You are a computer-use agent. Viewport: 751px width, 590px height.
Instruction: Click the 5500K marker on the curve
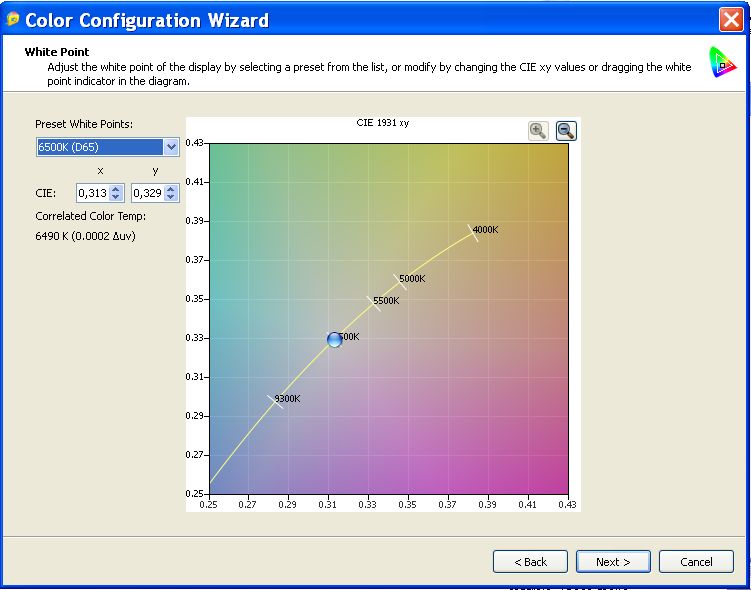pyautogui.click(x=374, y=302)
